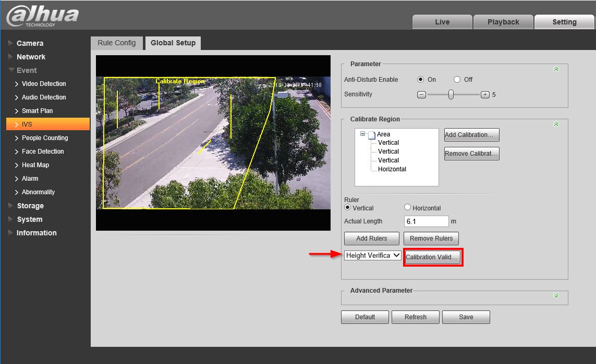Expand the Camera menu section
Image resolution: width=596 pixels, height=364 pixels.
coord(30,43)
